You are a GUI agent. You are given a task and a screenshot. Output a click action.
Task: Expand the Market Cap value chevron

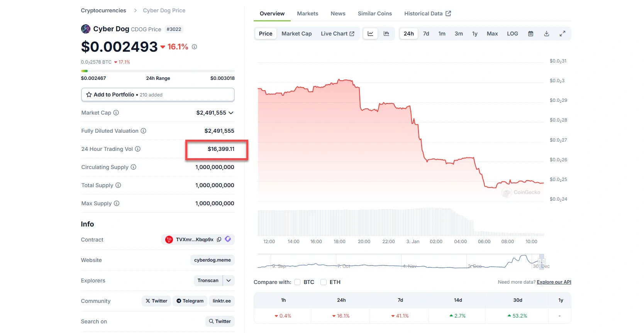coord(231,113)
